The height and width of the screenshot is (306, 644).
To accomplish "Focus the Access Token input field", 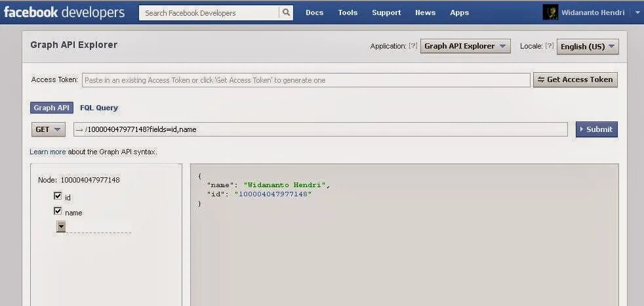I will (x=306, y=80).
